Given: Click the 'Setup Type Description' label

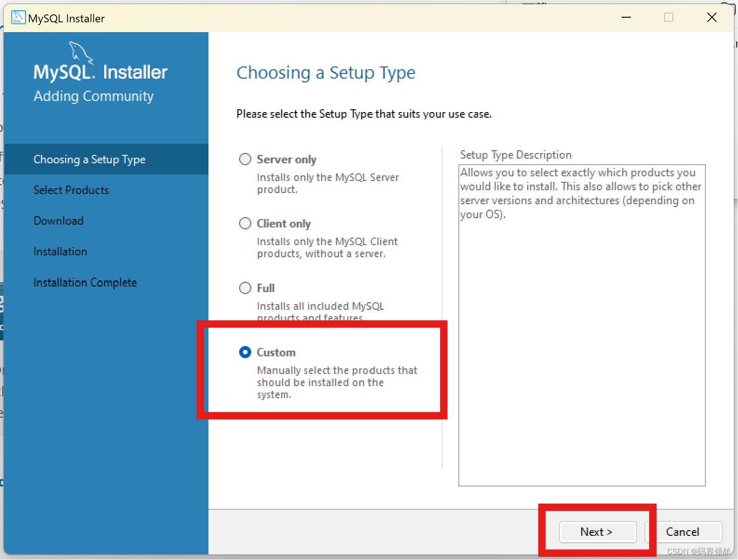Looking at the screenshot, I should 516,155.
